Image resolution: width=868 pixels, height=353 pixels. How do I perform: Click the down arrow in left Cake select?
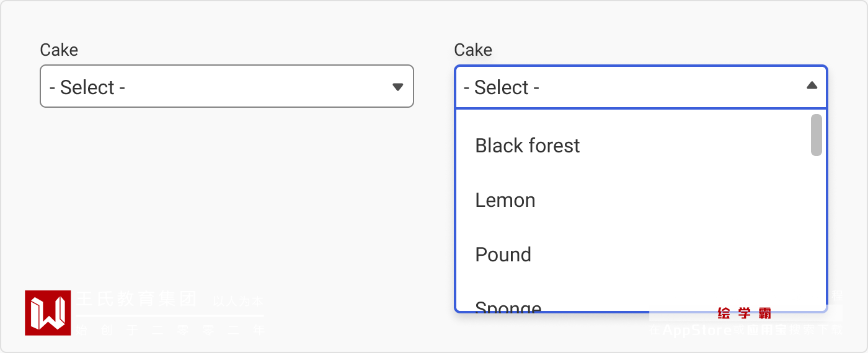[398, 87]
